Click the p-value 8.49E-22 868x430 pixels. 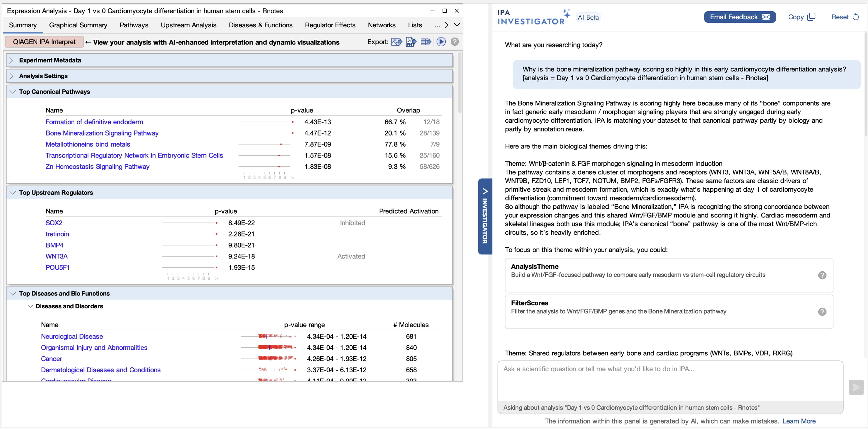(241, 223)
